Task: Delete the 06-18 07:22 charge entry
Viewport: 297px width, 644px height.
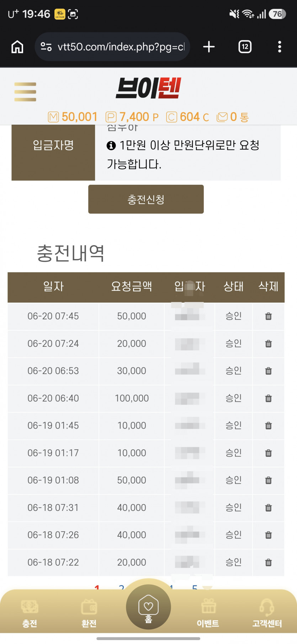Action: [269, 562]
